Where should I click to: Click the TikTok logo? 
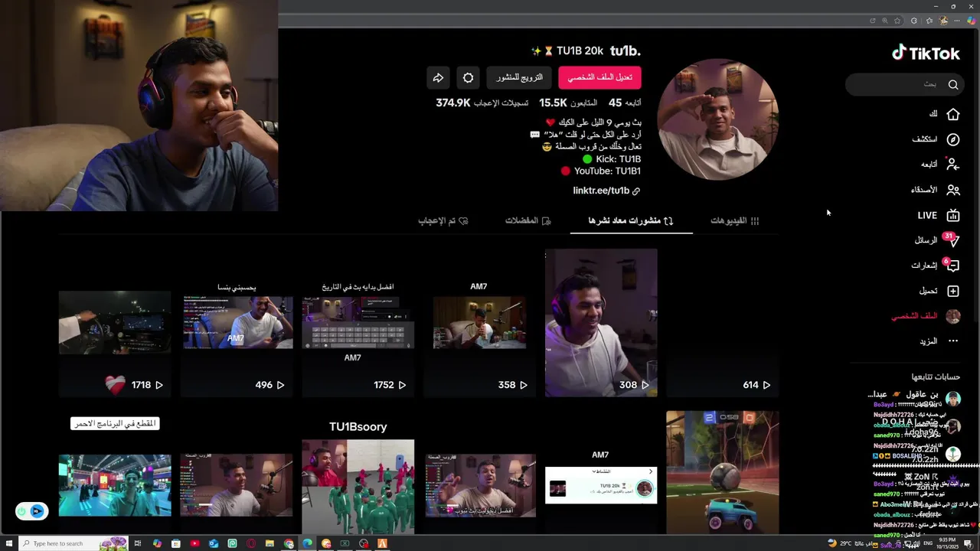tap(926, 53)
